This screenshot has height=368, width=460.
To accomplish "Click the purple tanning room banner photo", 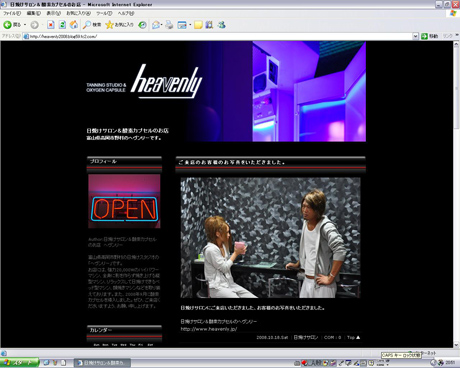I will (309, 91).
